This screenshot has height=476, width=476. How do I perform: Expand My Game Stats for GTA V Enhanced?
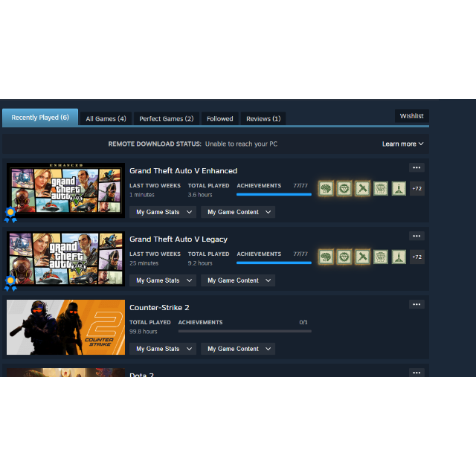coord(163,212)
